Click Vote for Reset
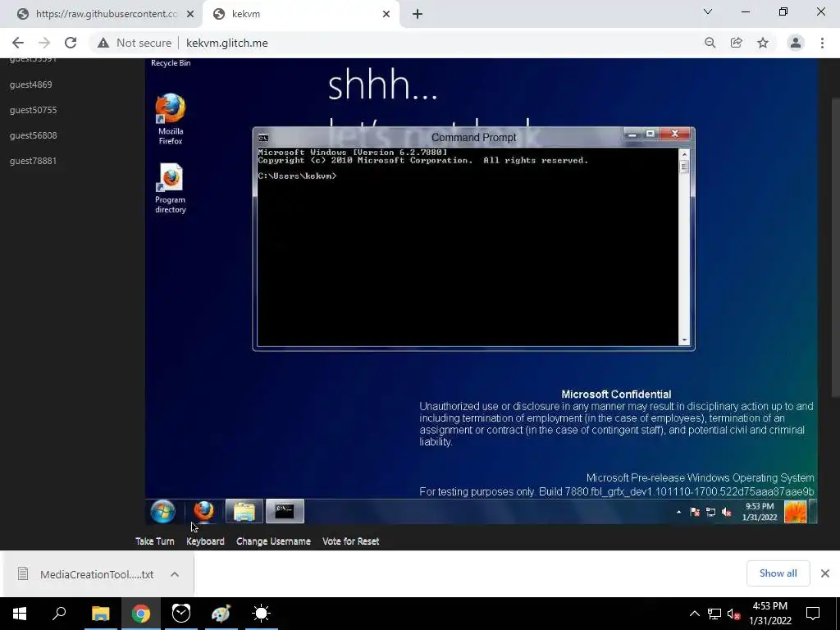The height and width of the screenshot is (630, 840). [x=351, y=541]
